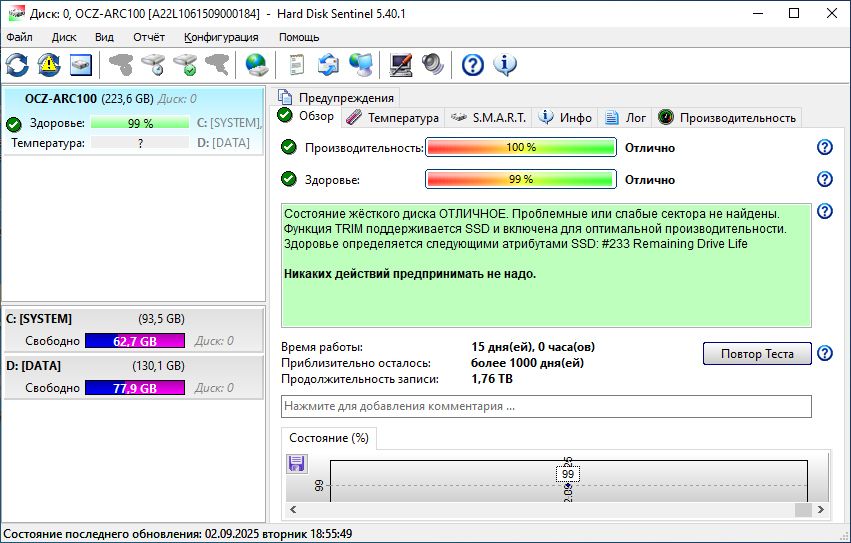Switch to the Предупреждения tab
The height and width of the screenshot is (543, 851).
(x=336, y=98)
